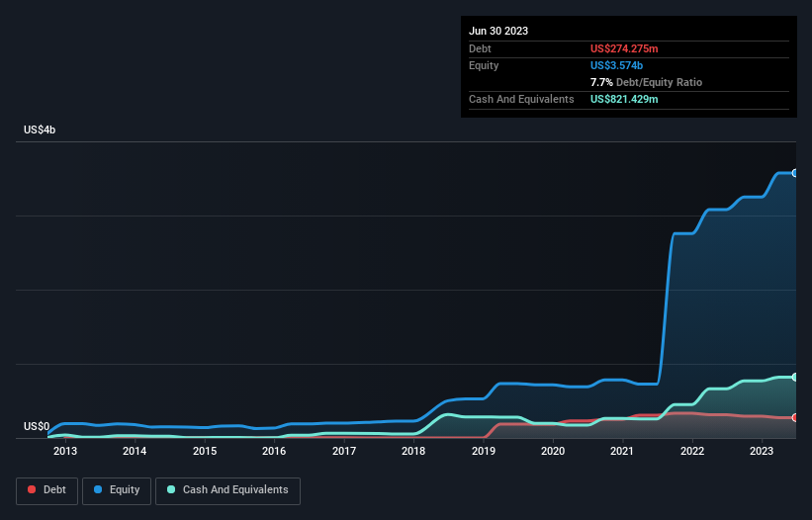Click the 2015 x-axis label

point(205,451)
